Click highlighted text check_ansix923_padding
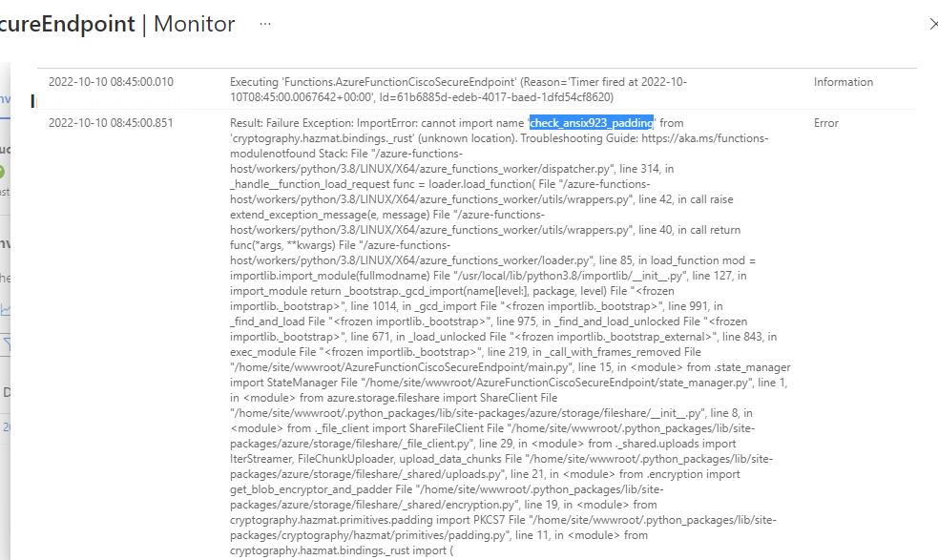The height and width of the screenshot is (560, 938). click(x=592, y=123)
